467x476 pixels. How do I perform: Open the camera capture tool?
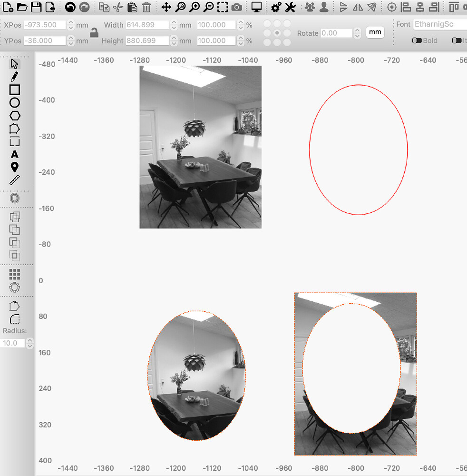236,7
